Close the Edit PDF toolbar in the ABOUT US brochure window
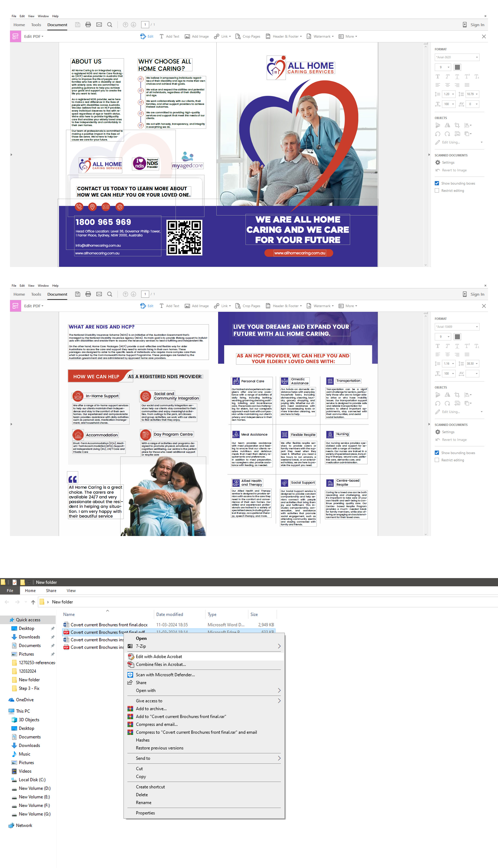This screenshot has height=868, width=498. tap(484, 37)
